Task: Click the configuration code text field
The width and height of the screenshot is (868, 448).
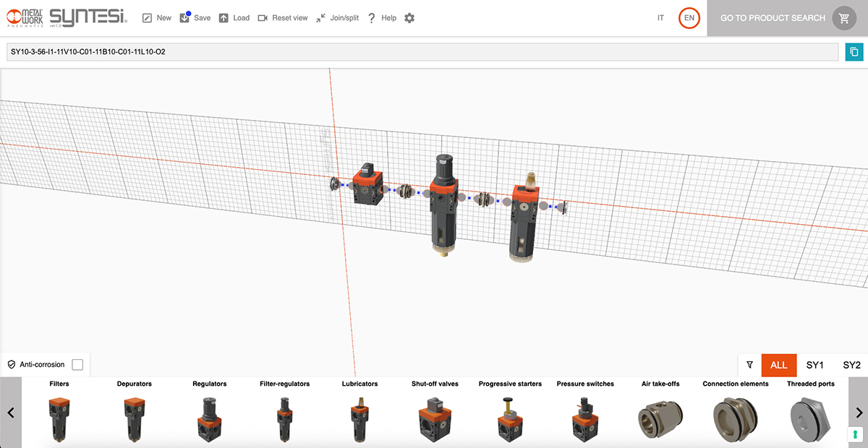Action: pyautogui.click(x=422, y=52)
